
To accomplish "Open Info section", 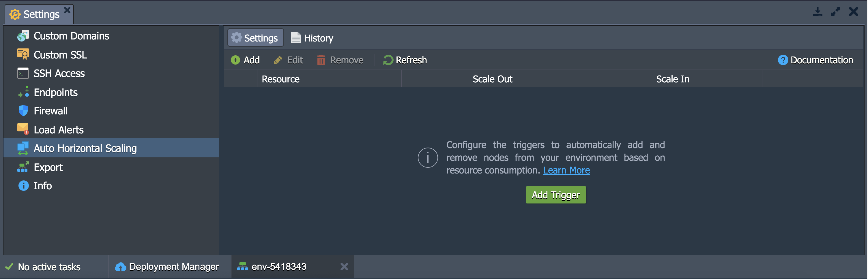I will coord(42,186).
